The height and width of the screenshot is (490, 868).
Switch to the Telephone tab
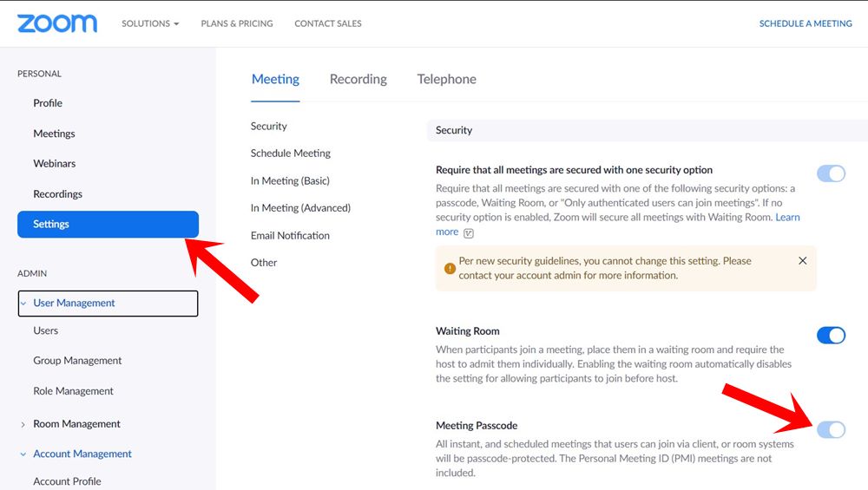446,79
